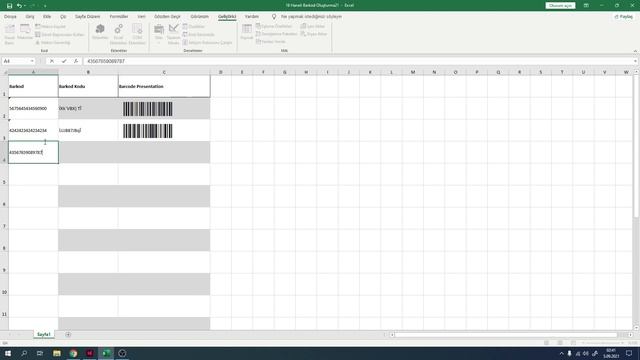Expand the formula bar chevron

[x=636, y=61]
